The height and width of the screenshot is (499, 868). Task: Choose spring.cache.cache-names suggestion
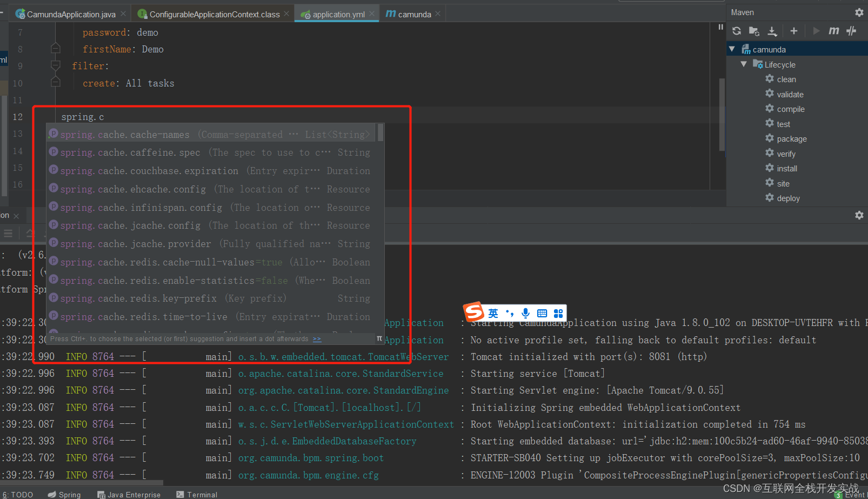tap(212, 135)
